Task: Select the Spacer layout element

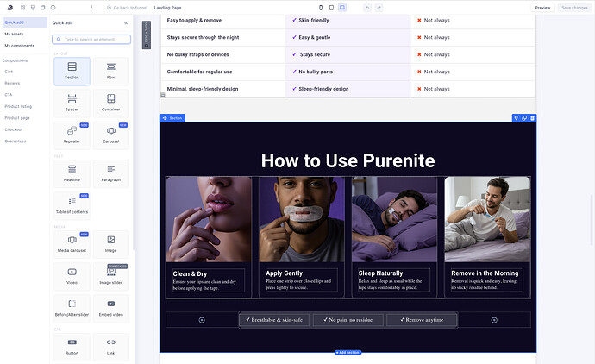Action: [72, 104]
